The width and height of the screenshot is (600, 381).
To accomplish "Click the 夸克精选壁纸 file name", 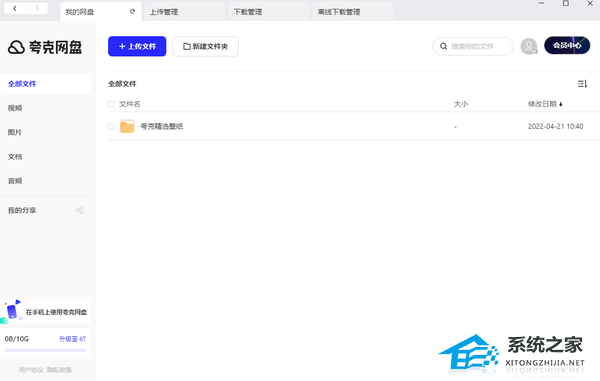I will (x=161, y=126).
